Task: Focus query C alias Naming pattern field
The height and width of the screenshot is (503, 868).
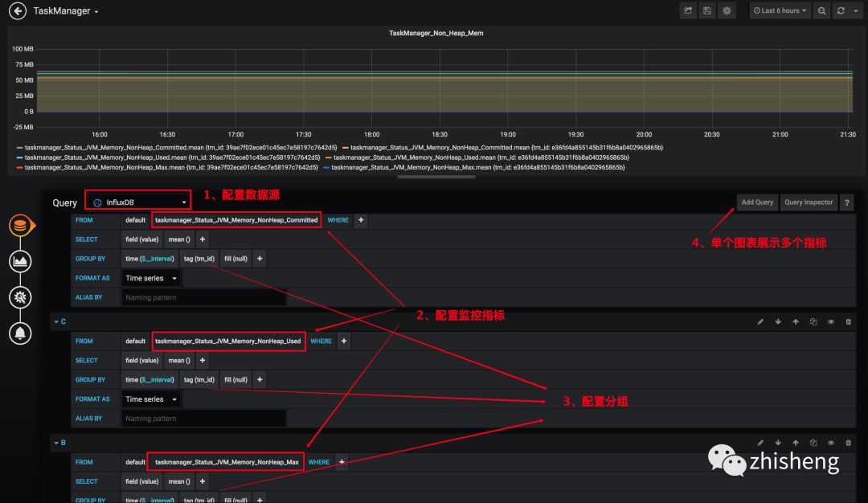Action: click(203, 419)
